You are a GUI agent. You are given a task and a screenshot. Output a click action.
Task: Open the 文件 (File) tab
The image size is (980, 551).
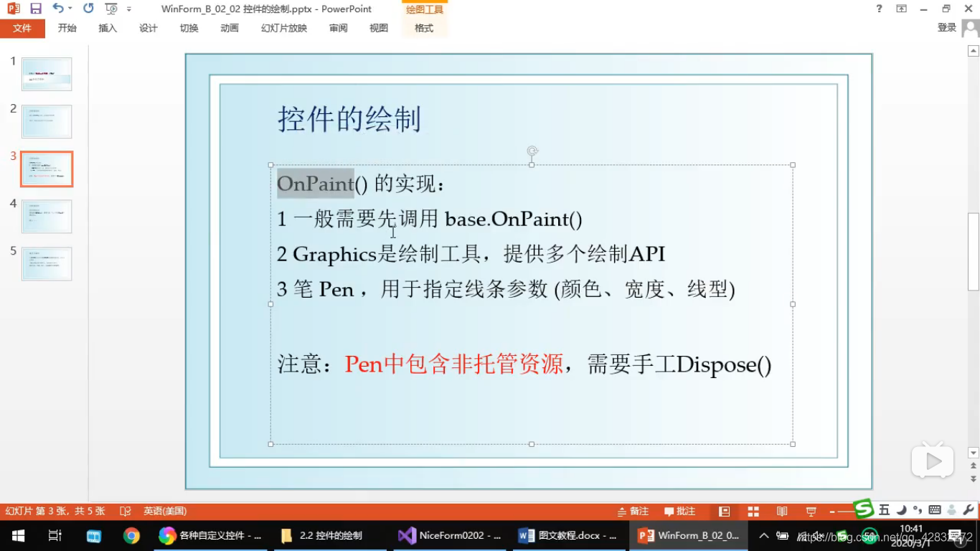click(22, 28)
